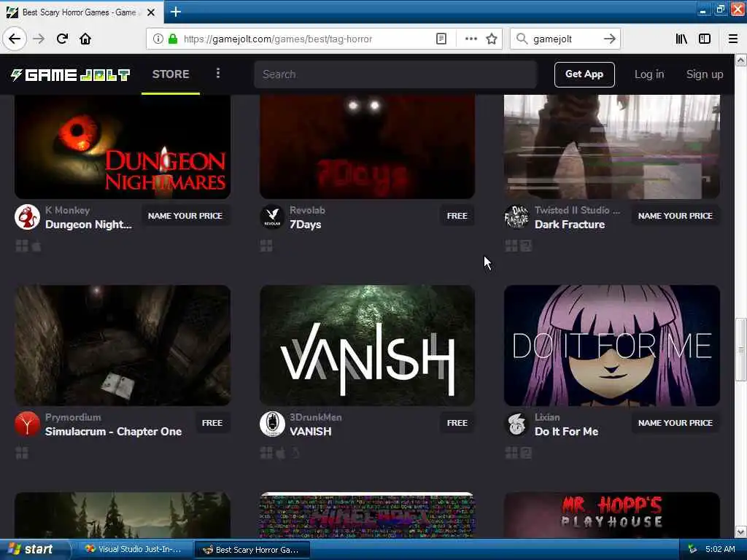Click FREE label for VANISH
Screen dimensions: 747x560
coord(457,423)
